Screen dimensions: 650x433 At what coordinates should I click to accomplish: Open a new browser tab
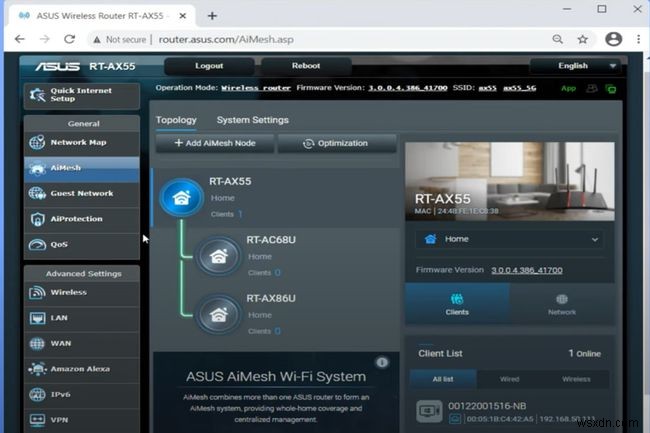pos(212,16)
